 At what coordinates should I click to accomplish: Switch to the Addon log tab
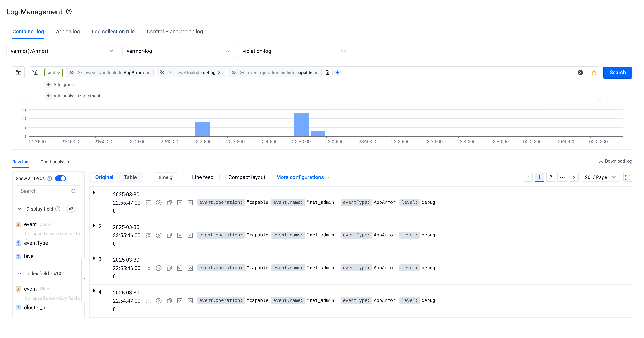(68, 31)
